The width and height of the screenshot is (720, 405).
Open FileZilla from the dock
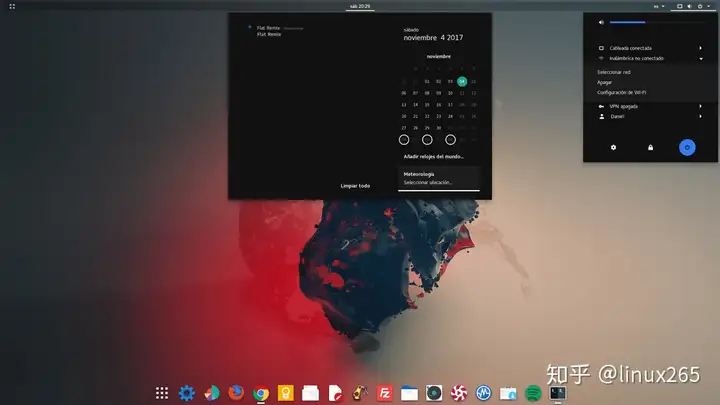point(385,393)
